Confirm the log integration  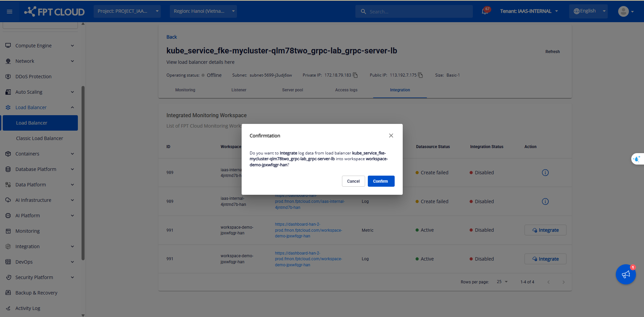pos(381,181)
